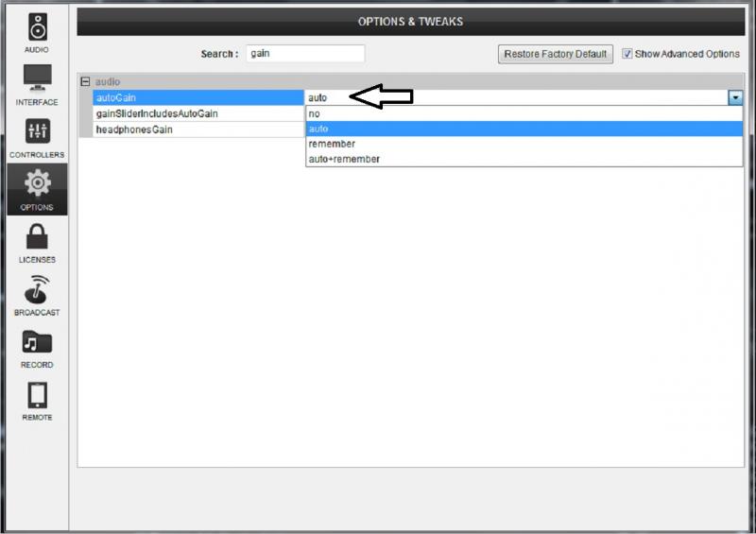The image size is (756, 534).
Task: Click the 'audio' category header text
Action: pos(108,81)
